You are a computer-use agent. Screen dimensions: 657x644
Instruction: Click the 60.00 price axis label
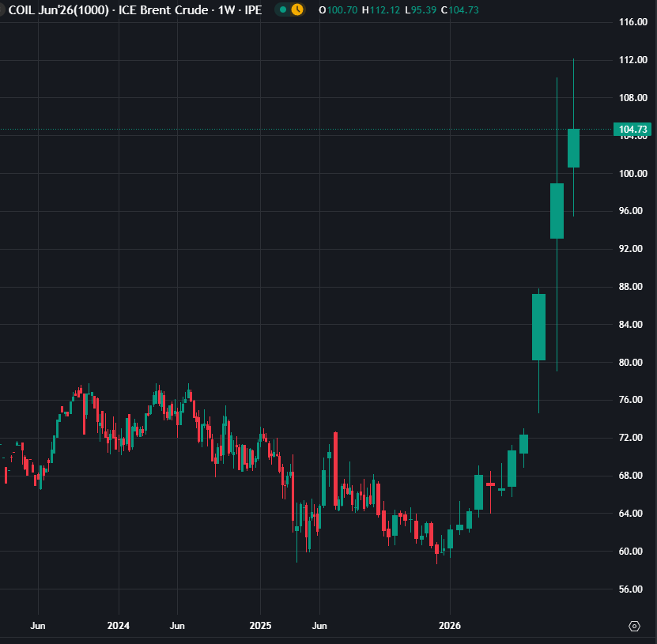coord(631,551)
